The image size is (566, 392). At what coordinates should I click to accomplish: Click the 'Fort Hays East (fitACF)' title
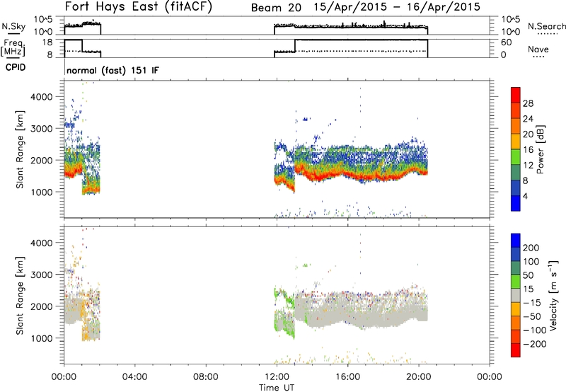138,7
